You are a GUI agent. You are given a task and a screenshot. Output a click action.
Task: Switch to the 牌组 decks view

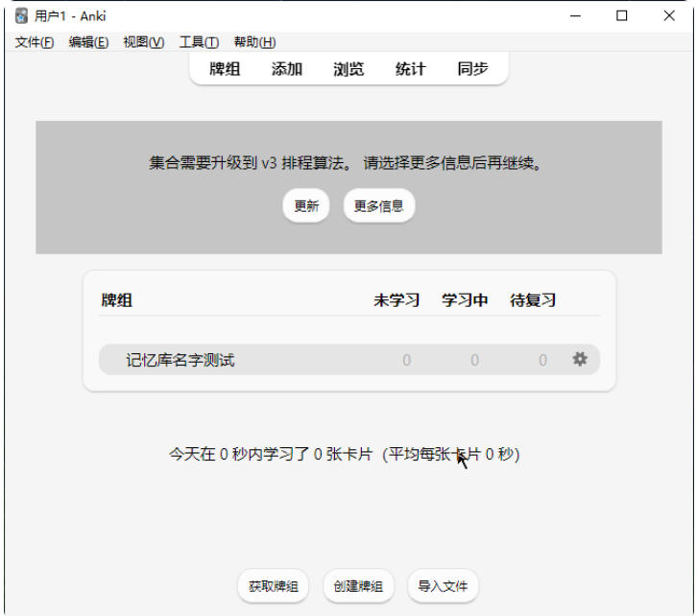pyautogui.click(x=225, y=69)
